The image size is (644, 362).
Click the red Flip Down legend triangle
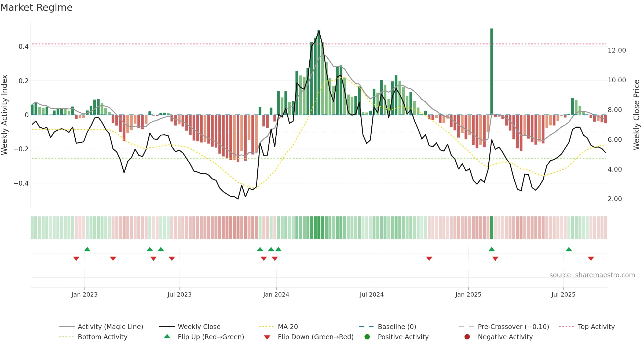point(267,337)
